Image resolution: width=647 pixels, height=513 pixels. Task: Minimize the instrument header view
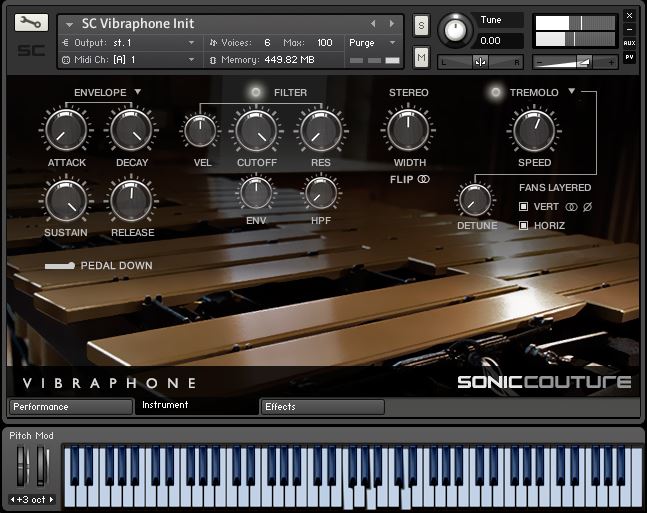(x=629, y=29)
